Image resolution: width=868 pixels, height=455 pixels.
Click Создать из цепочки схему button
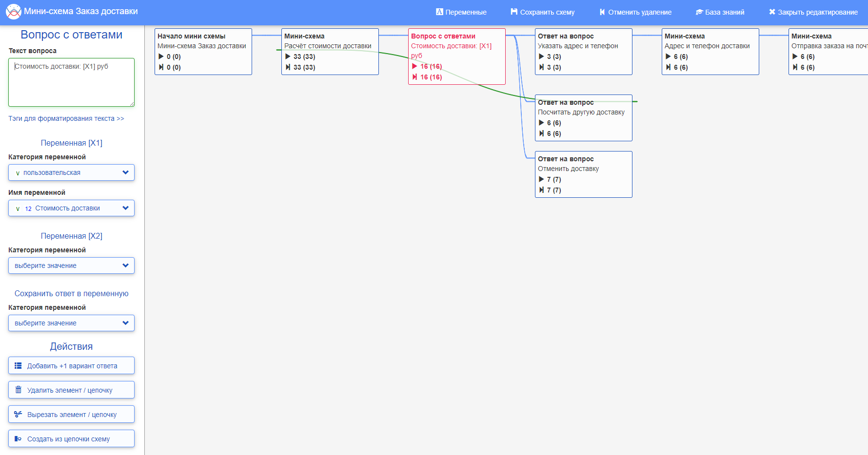71,439
